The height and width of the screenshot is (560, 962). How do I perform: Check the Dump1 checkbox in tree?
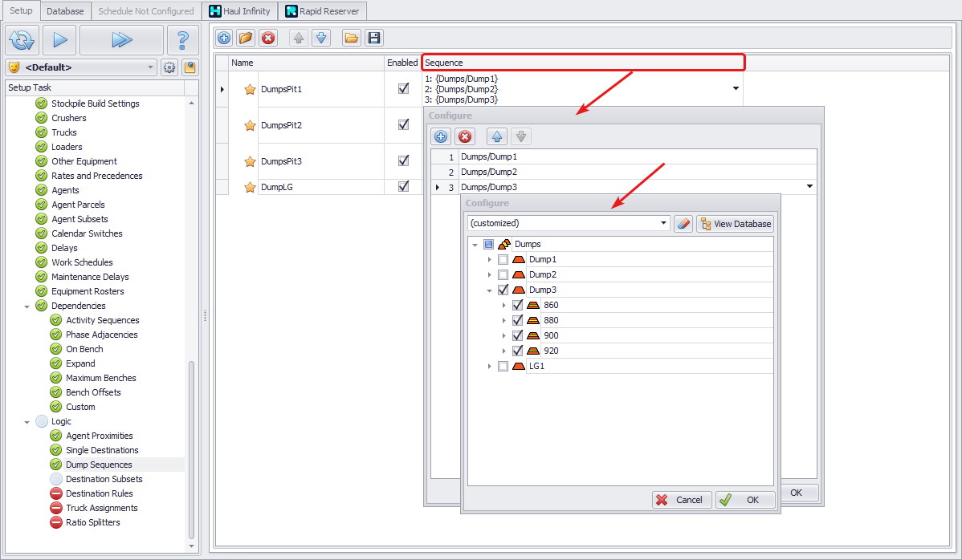click(x=503, y=260)
